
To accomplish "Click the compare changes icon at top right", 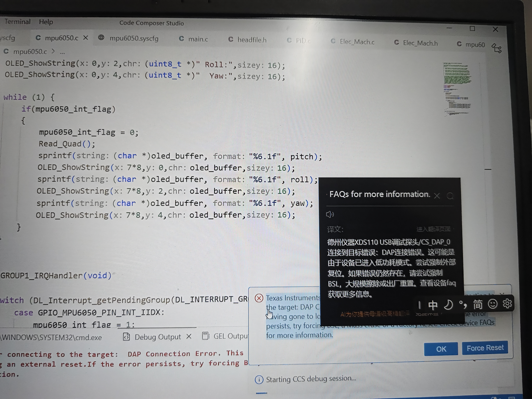I will 496,48.
